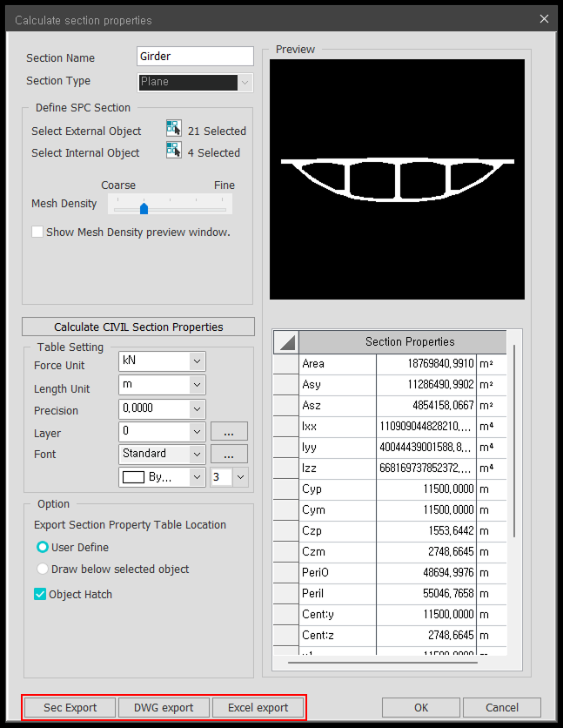Select the Iyy property row
The image size is (563, 728).
[390, 447]
